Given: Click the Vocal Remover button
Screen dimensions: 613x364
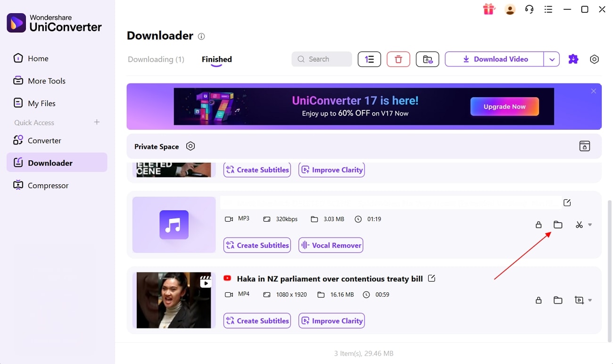Looking at the screenshot, I should click(x=331, y=245).
